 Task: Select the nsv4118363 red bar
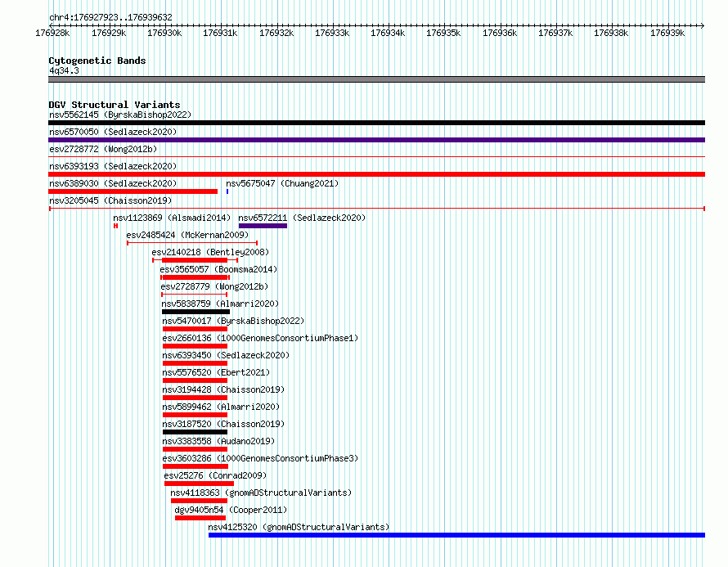(x=200, y=501)
